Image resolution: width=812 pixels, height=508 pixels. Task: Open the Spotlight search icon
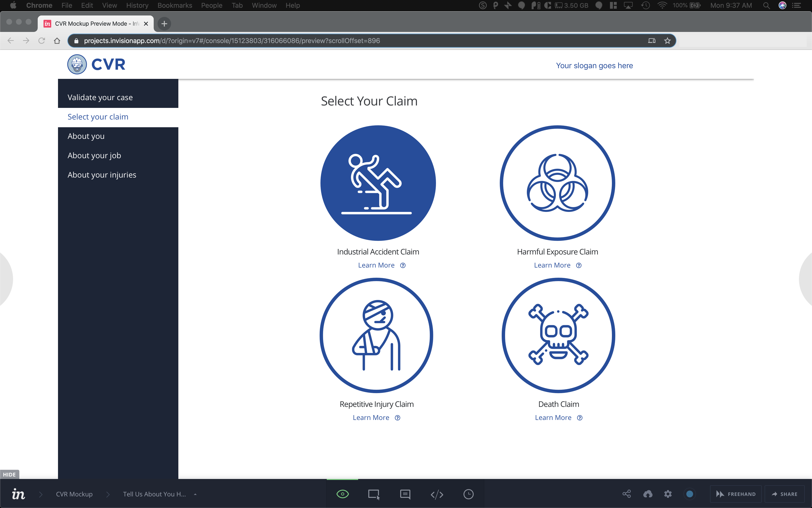pyautogui.click(x=766, y=5)
